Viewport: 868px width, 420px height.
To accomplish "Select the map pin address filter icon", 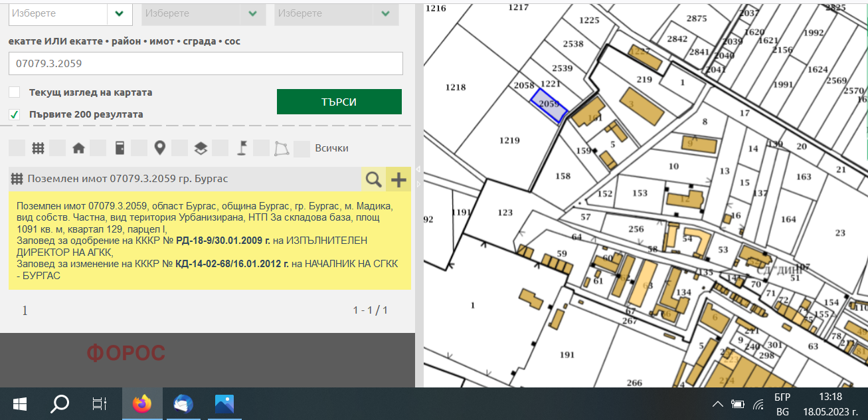I will [159, 148].
